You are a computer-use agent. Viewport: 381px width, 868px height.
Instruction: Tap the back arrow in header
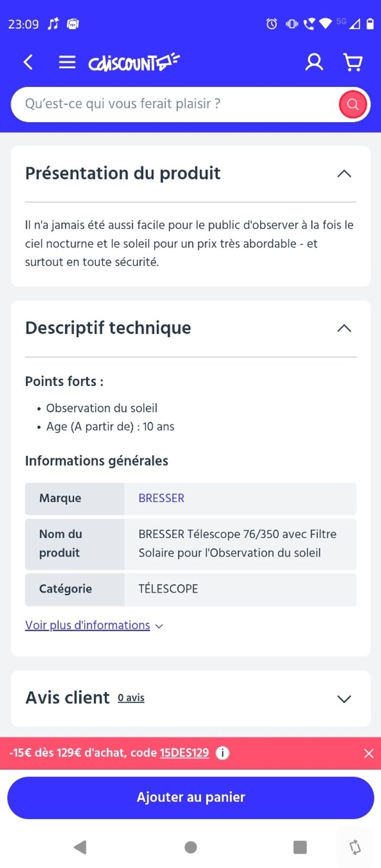pyautogui.click(x=28, y=63)
